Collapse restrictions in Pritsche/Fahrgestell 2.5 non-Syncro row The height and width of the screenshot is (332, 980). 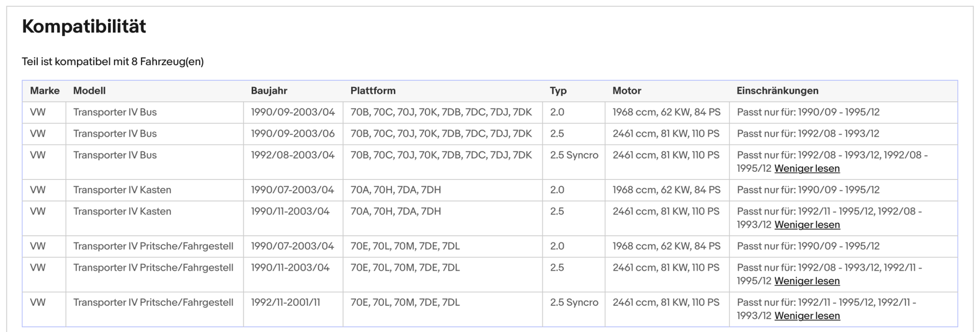tap(807, 281)
